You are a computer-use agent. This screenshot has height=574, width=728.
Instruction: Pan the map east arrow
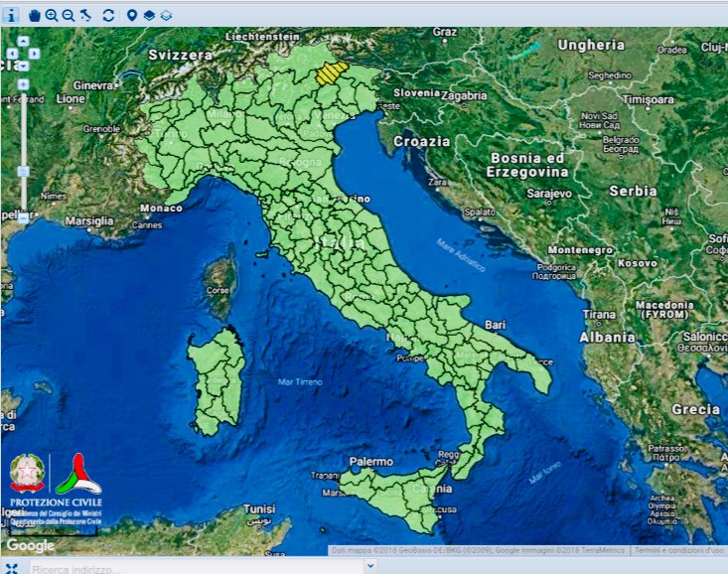coord(34,54)
